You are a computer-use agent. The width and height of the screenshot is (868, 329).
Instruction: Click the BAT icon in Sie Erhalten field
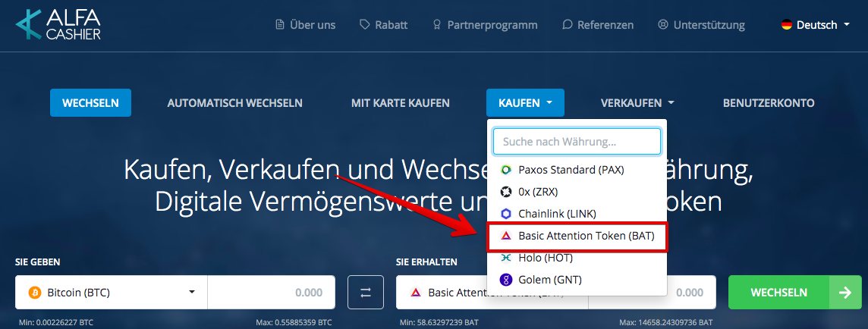pyautogui.click(x=415, y=293)
